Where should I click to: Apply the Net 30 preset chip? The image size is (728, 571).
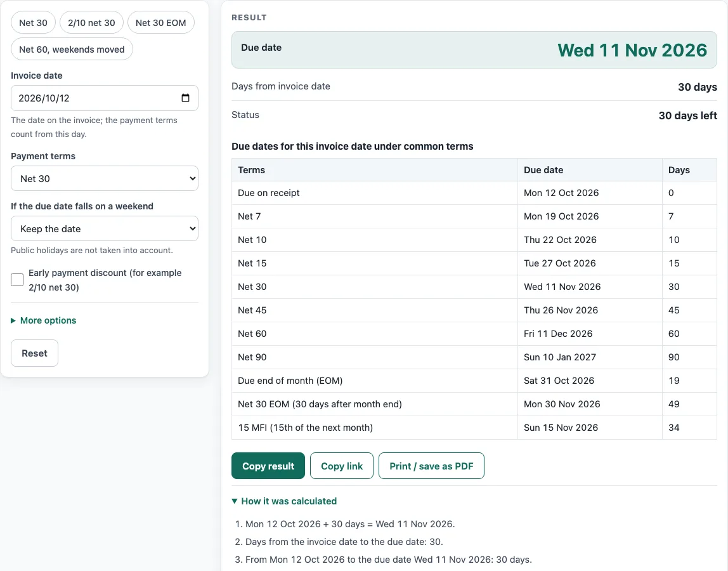click(x=33, y=23)
